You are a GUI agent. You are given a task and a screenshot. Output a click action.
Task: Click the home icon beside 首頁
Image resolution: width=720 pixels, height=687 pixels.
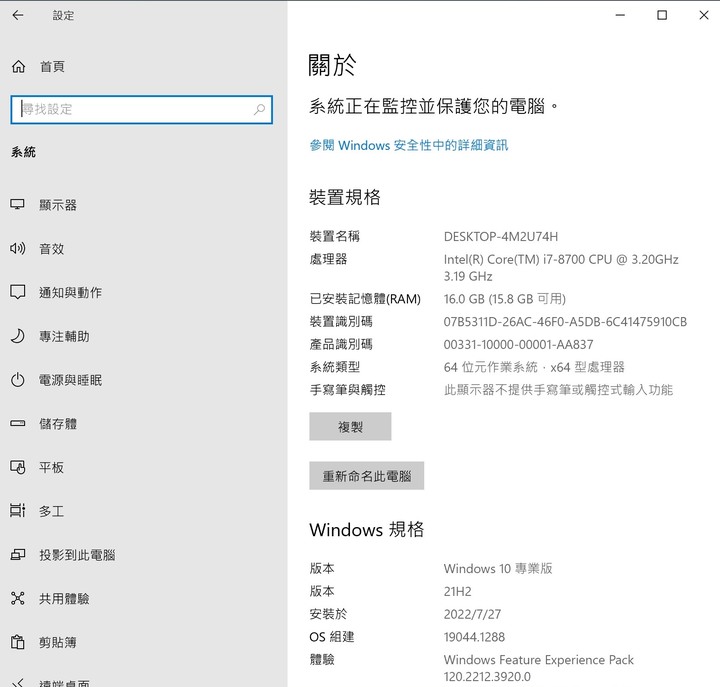[x=18, y=67]
